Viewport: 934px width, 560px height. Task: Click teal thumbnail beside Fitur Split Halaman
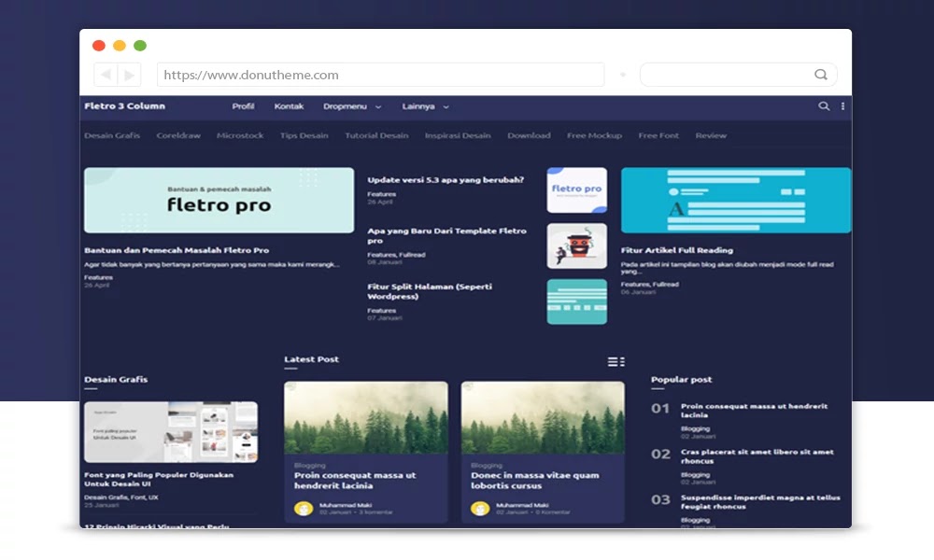(x=576, y=301)
